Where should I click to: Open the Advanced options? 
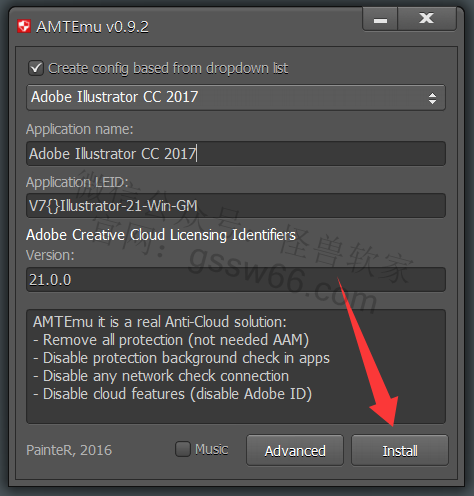point(295,450)
